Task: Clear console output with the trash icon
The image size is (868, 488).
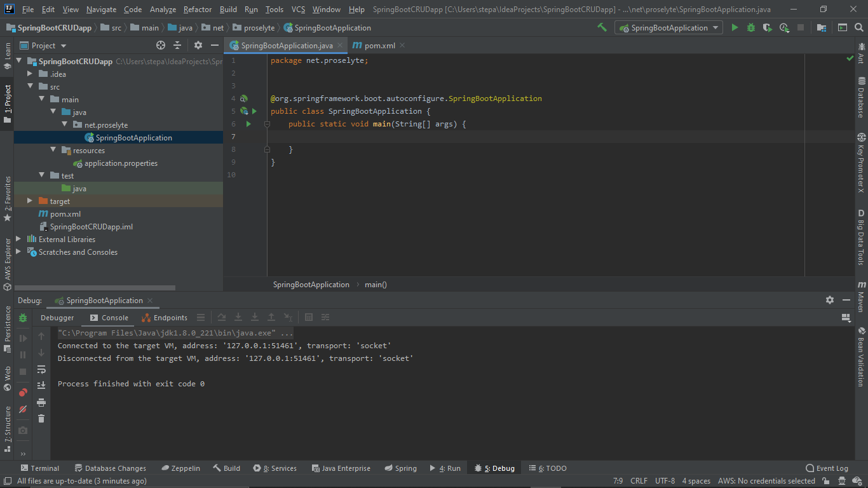Action: [x=41, y=418]
